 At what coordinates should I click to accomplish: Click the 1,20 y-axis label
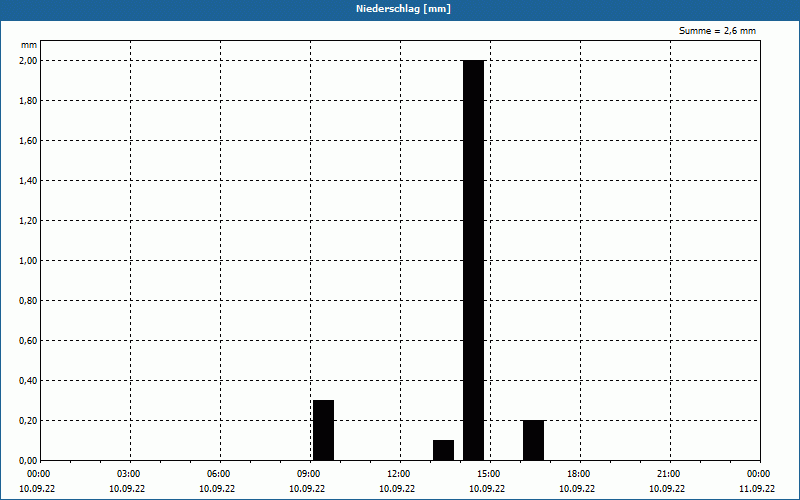click(x=28, y=220)
